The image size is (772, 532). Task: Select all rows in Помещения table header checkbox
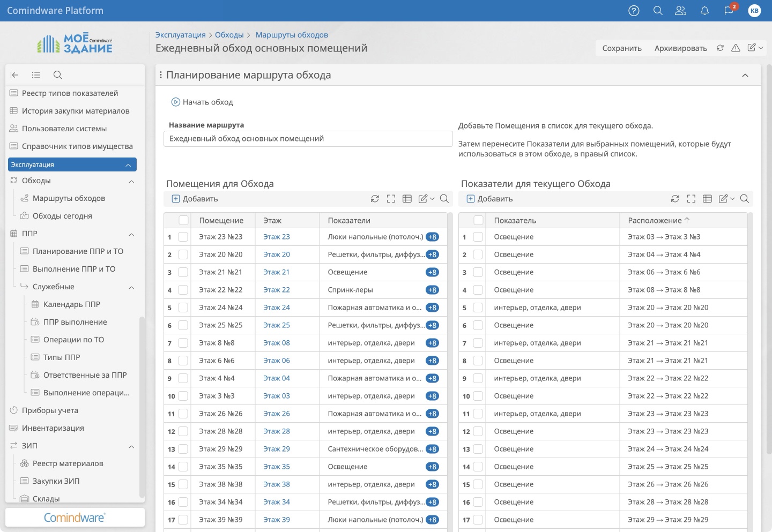183,220
